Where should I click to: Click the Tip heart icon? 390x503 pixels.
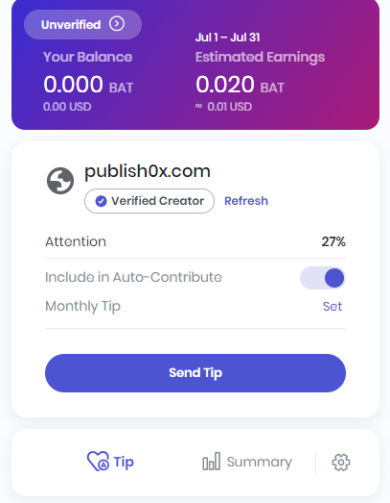click(x=98, y=461)
